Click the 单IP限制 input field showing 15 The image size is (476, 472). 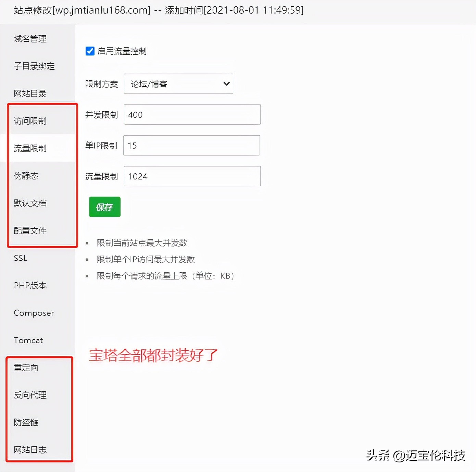point(192,145)
